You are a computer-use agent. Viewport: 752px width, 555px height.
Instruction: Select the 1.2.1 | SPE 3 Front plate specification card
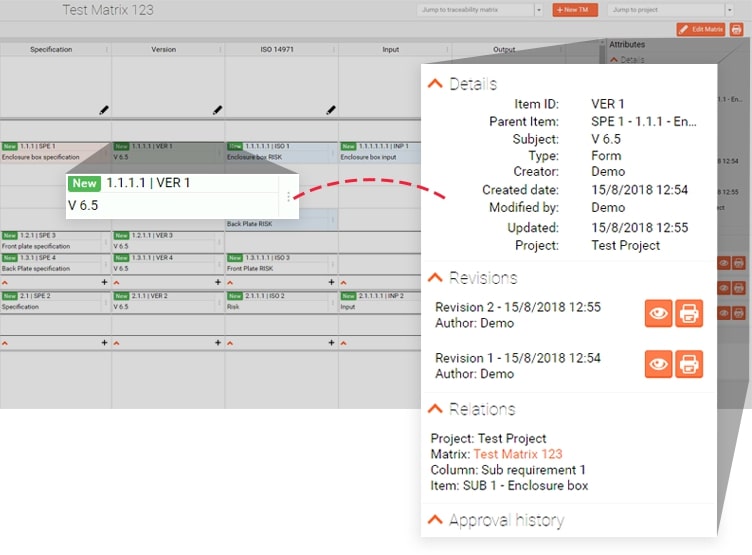pyautogui.click(x=55, y=241)
